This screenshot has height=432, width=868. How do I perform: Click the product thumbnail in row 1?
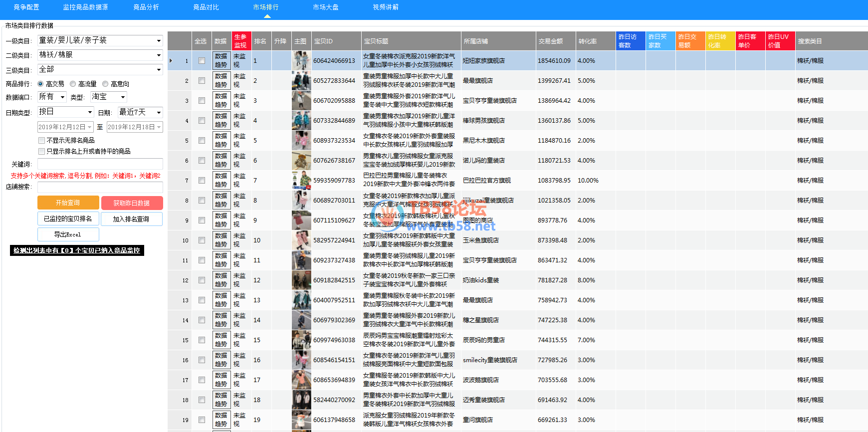click(x=301, y=60)
